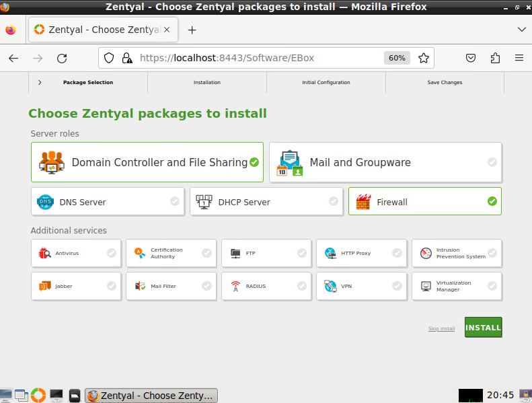Click the Intrusion Prevention System radar icon
Viewport: 532px width, 403px height.
tap(426, 253)
